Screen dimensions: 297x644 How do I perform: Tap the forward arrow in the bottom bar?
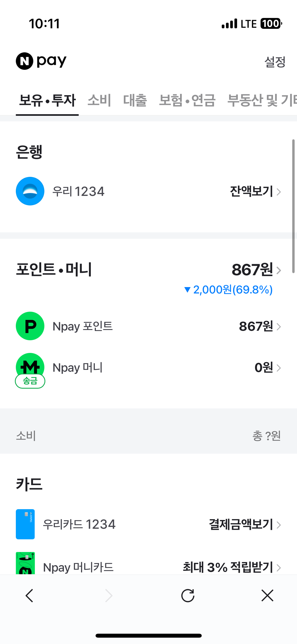tap(109, 596)
